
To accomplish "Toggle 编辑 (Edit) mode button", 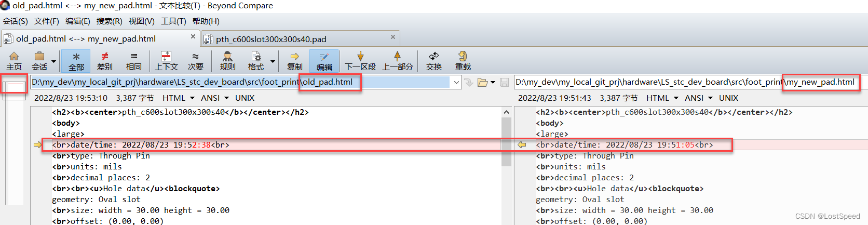I will click(324, 61).
